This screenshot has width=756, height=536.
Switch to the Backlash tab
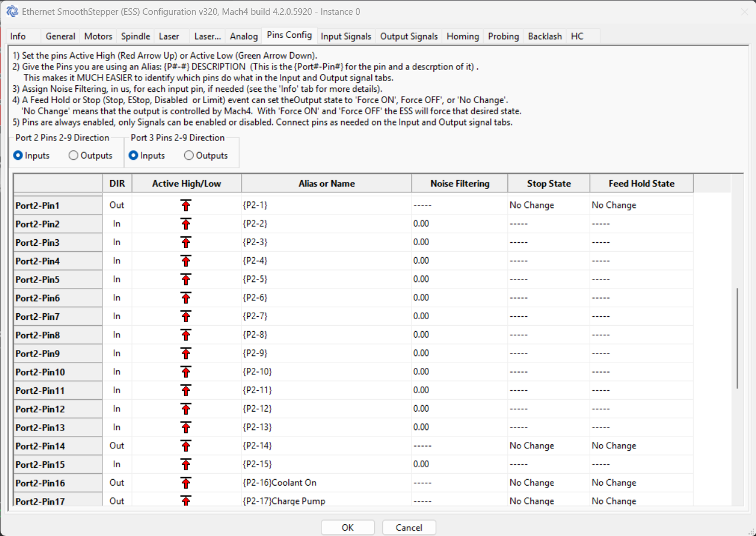545,36
